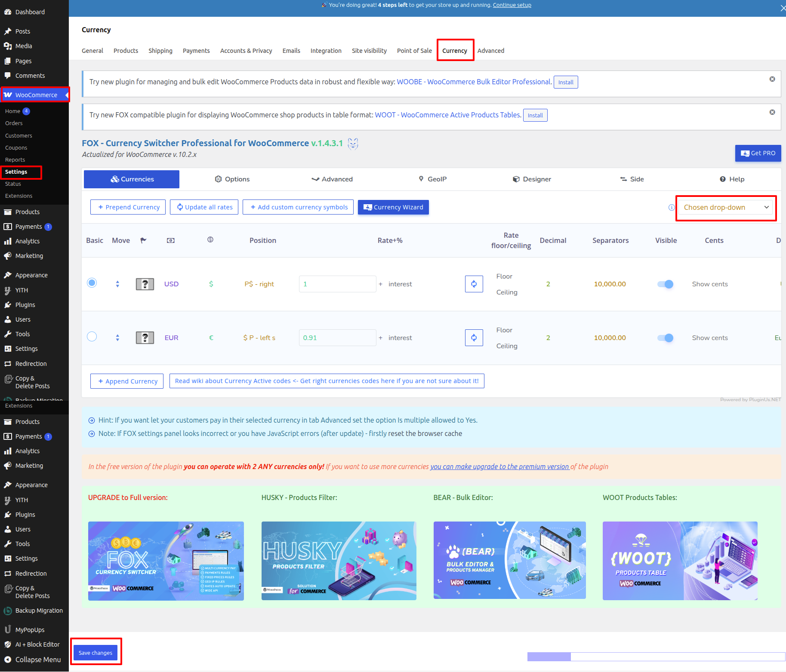Dismiss the WOOT plugin notice
The image size is (786, 672).
(x=772, y=112)
